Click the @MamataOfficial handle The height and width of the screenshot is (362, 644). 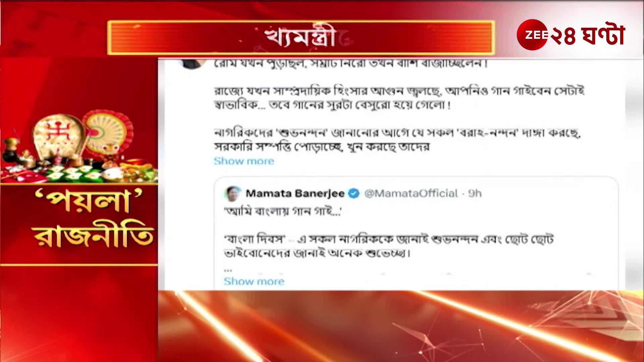pyautogui.click(x=411, y=193)
